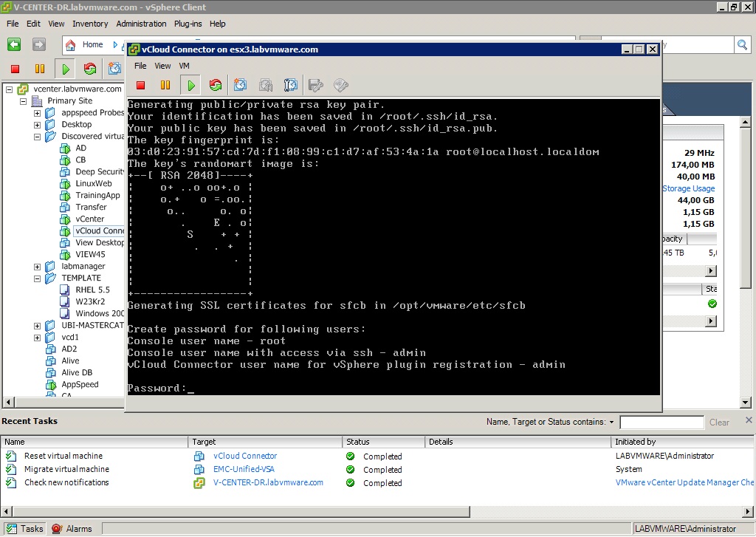Open Snapshot Manager from the console toolbar

[290, 86]
